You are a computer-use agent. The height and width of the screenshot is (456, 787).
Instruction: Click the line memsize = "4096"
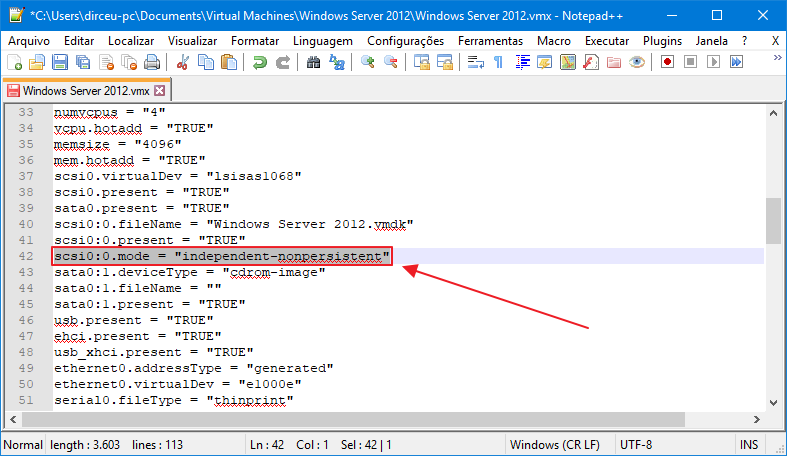tap(117, 144)
